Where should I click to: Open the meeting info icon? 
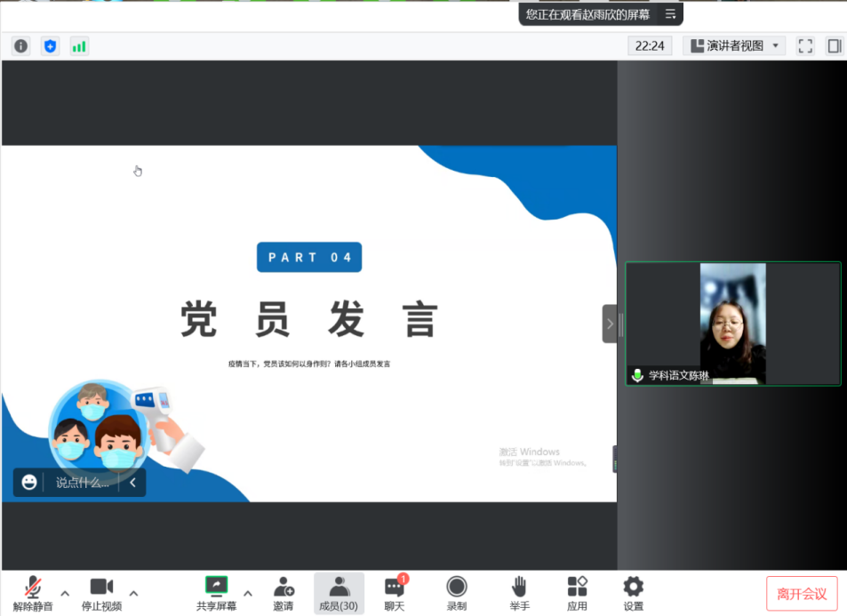(20, 46)
